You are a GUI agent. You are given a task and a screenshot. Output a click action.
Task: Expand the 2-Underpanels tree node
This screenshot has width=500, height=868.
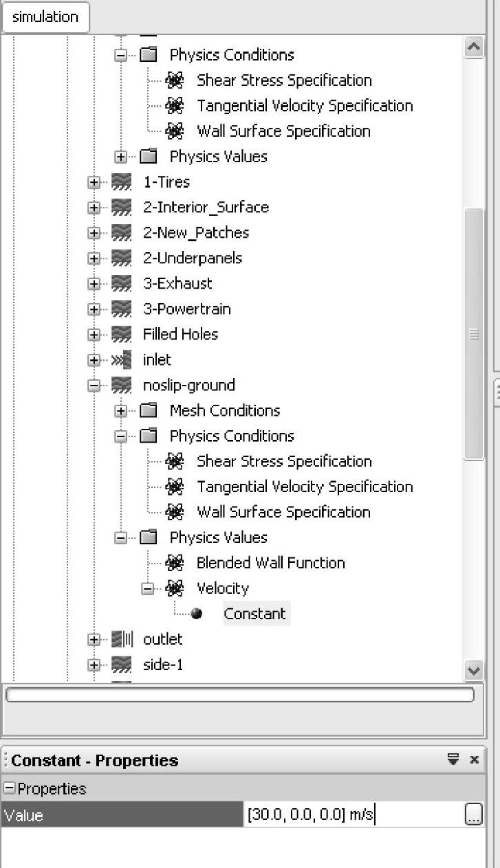[94, 258]
